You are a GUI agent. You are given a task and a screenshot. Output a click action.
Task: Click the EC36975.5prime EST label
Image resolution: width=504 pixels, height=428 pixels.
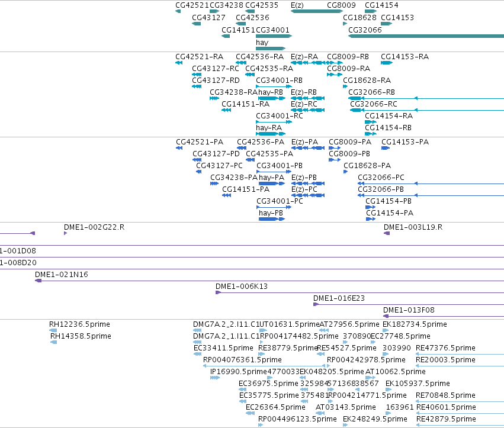(x=268, y=384)
